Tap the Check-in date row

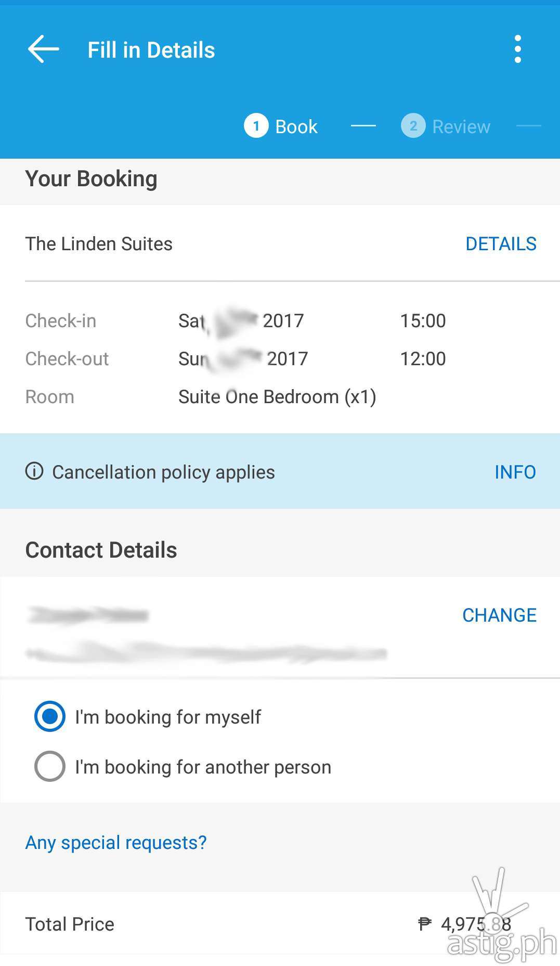click(x=241, y=321)
